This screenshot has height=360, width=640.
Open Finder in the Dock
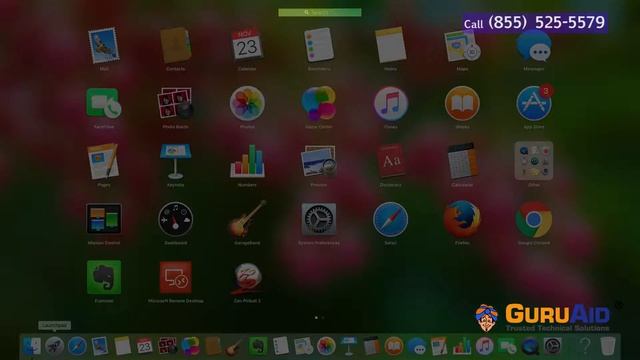click(x=32, y=346)
